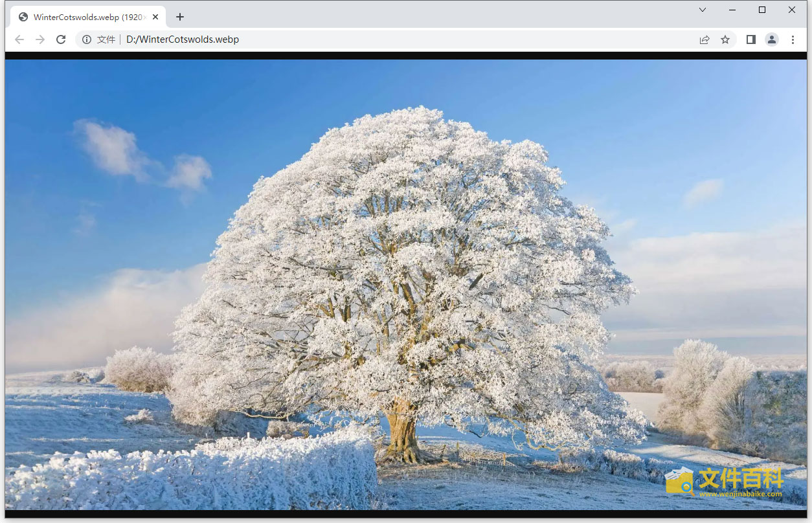Select the WinterCotswolds.webp tab
The width and height of the screenshot is (812, 523).
[x=88, y=17]
